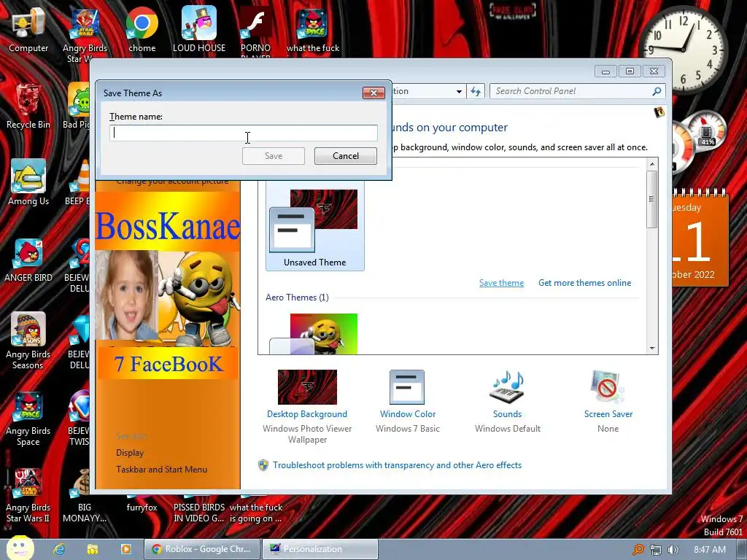Click the CPU meter gadget

pos(700,141)
